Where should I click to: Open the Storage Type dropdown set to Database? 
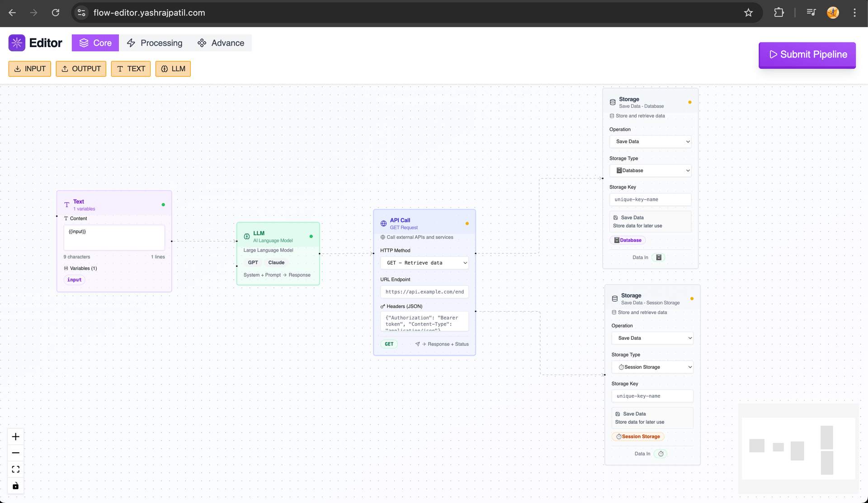(x=650, y=170)
